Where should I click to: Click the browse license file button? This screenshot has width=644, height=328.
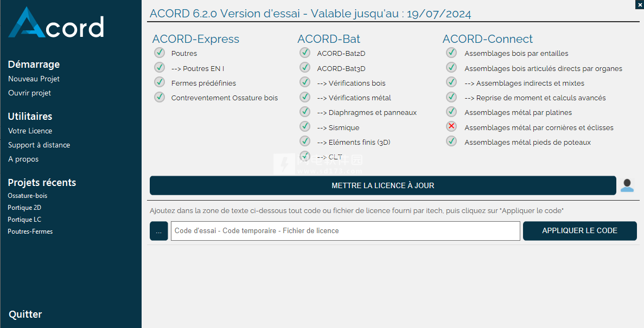pyautogui.click(x=158, y=231)
